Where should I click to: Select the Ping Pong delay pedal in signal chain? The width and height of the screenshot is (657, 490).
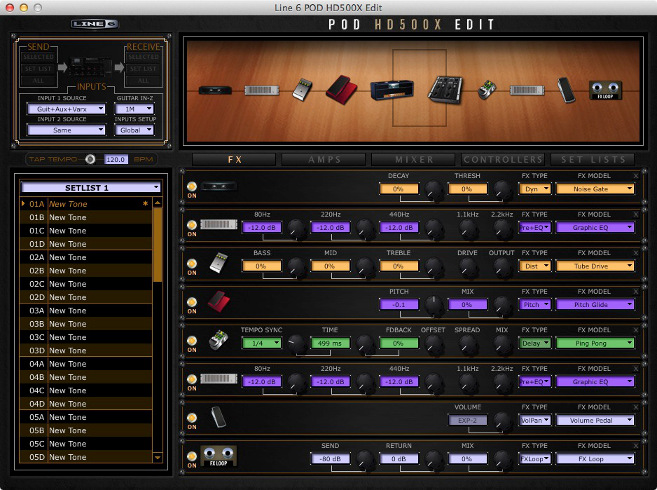tap(487, 89)
